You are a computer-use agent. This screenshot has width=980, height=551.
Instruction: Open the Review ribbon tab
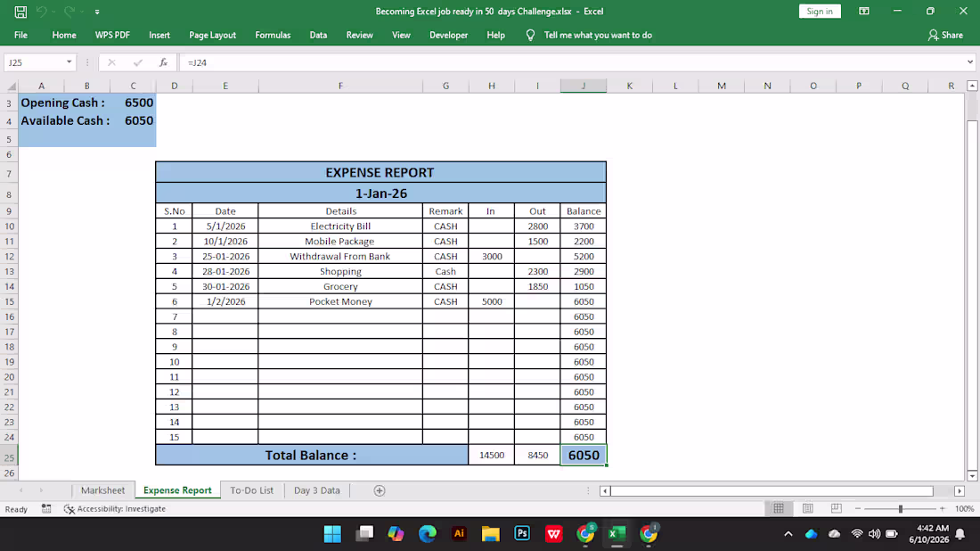tap(359, 35)
